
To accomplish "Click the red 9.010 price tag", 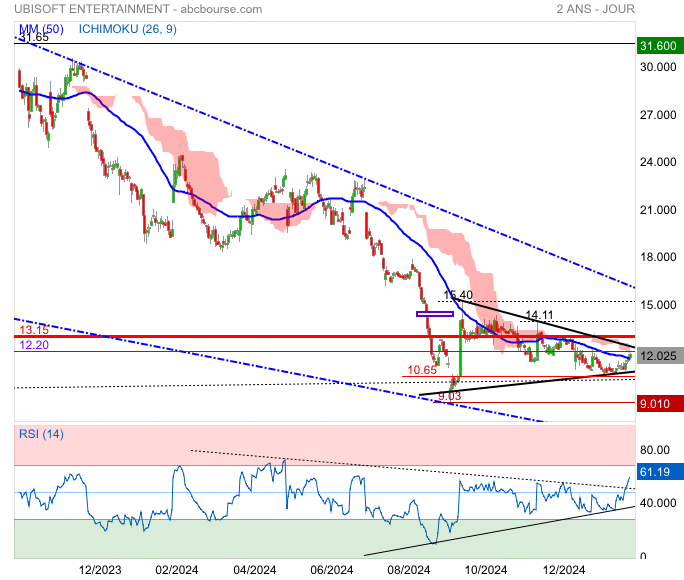I will tap(660, 404).
